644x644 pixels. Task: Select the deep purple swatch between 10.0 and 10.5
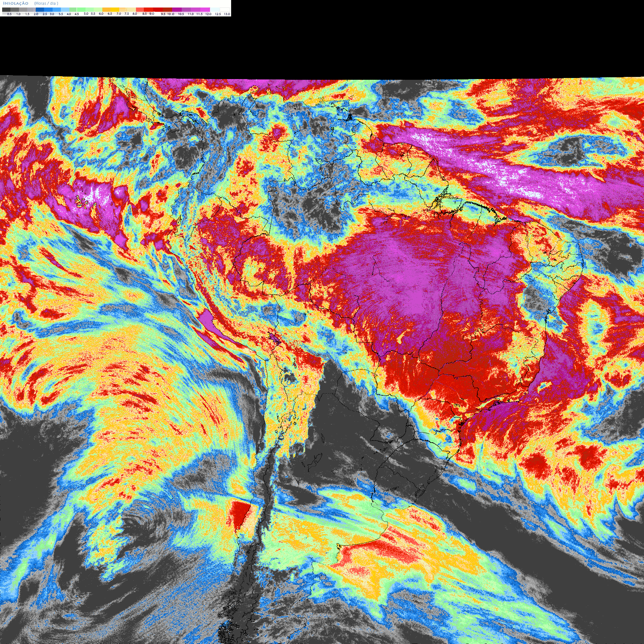[177, 10]
